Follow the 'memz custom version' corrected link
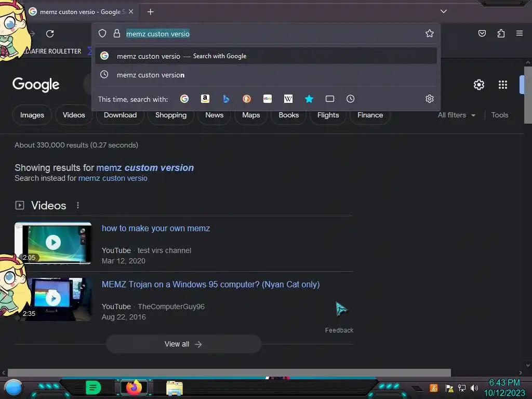This screenshot has width=532, height=399. 145,168
